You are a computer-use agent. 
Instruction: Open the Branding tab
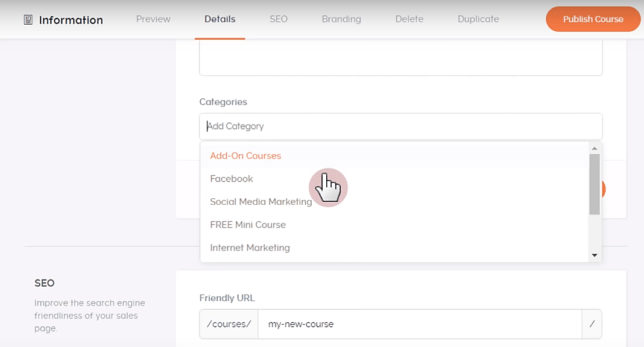coord(341,19)
